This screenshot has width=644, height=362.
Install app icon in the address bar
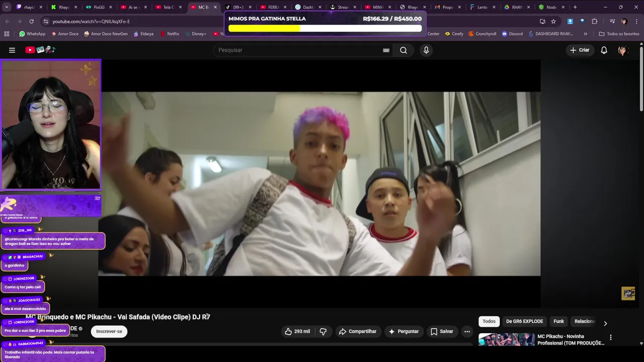542,21
